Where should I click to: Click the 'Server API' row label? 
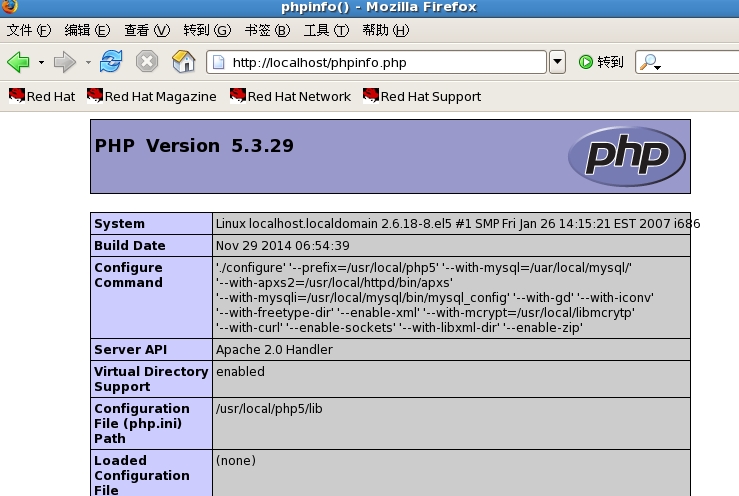pos(131,349)
